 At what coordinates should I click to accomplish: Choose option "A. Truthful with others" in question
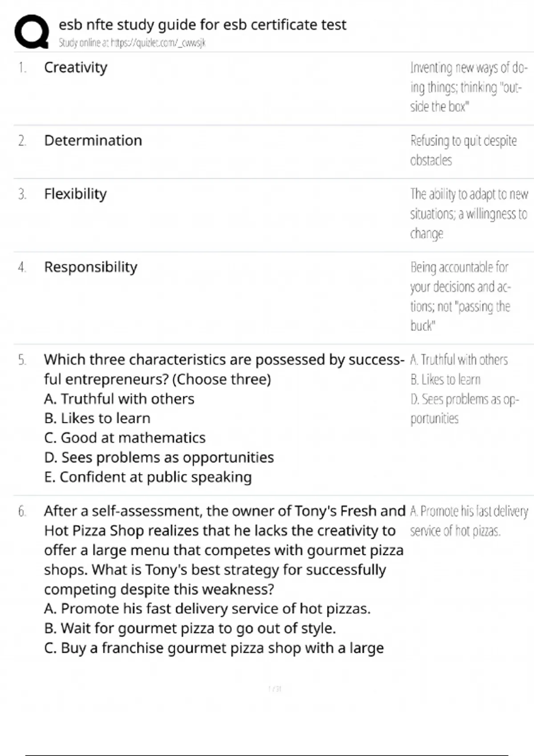pos(119,399)
